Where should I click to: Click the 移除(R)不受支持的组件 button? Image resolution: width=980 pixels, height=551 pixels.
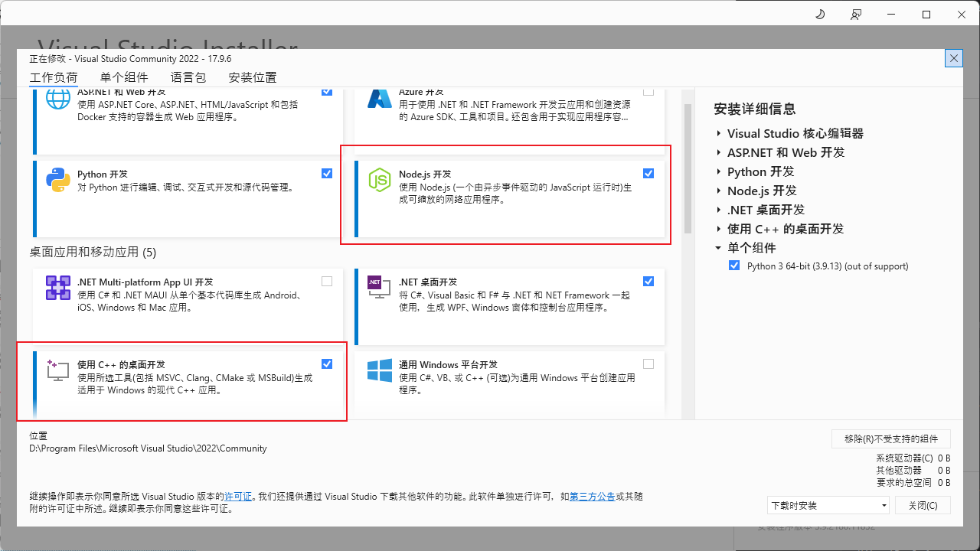point(891,439)
